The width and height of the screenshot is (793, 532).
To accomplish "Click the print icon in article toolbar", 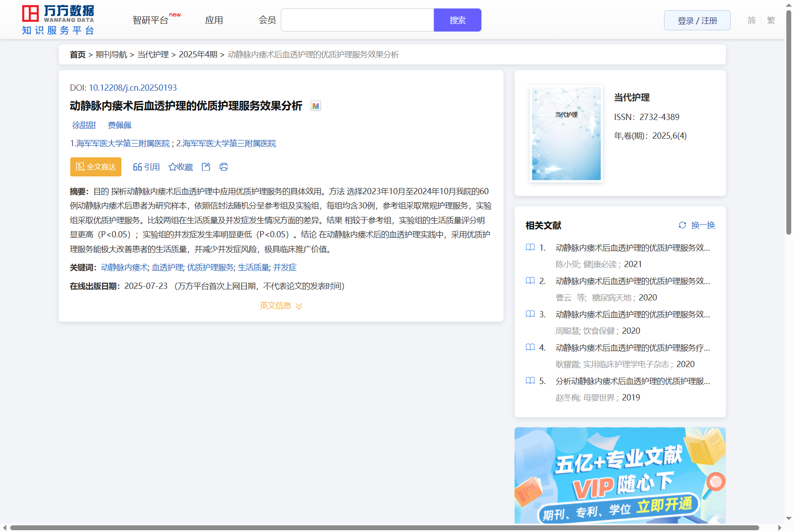I will (224, 167).
